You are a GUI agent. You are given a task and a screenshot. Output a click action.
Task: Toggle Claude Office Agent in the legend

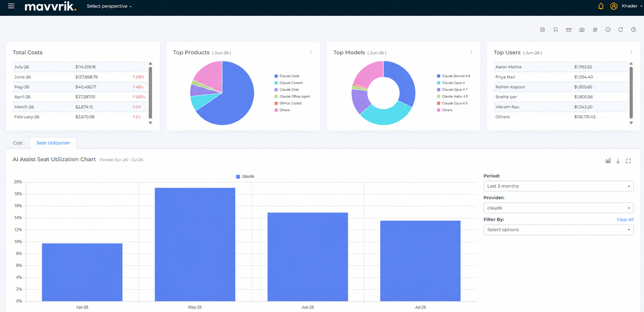292,97
